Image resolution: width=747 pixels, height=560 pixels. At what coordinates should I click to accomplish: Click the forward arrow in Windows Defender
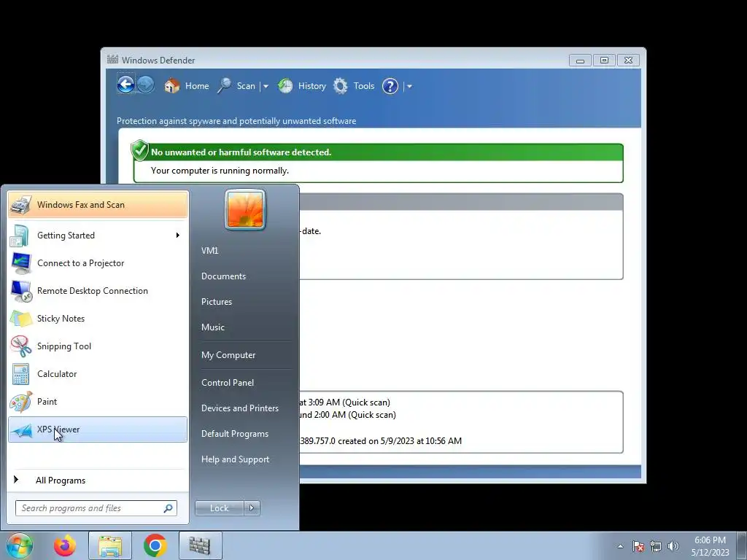tap(146, 85)
